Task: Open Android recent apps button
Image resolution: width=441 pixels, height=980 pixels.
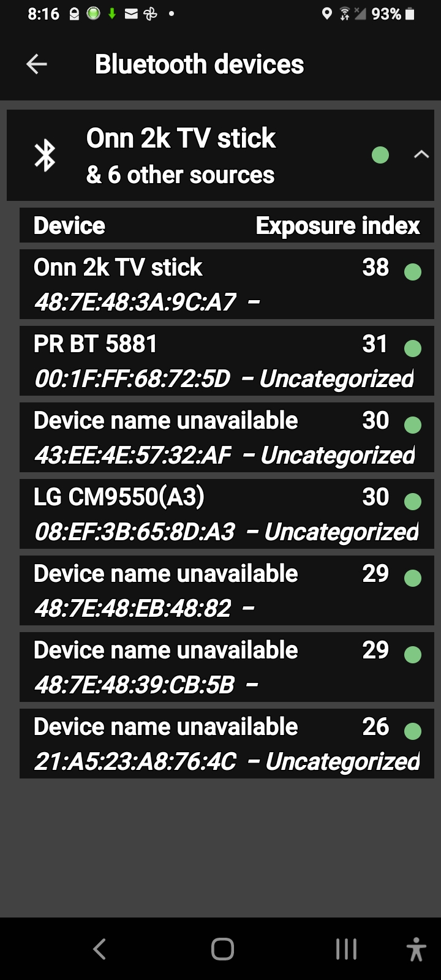Action: 346,949
